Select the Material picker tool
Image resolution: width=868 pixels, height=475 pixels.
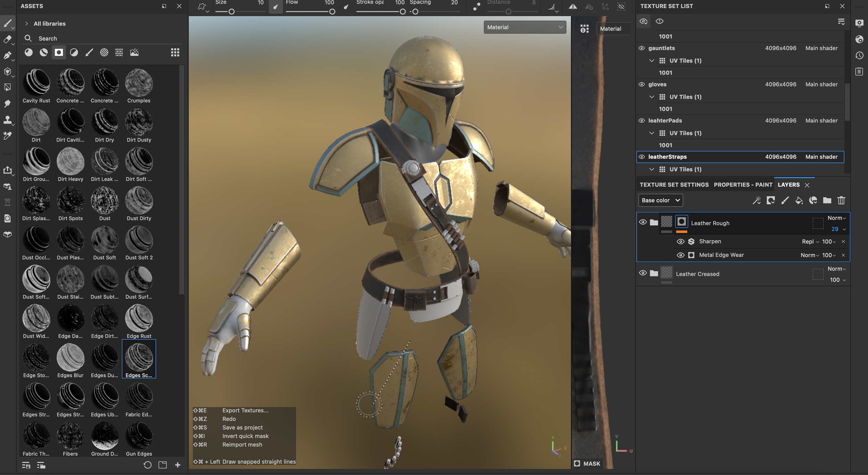point(7,136)
